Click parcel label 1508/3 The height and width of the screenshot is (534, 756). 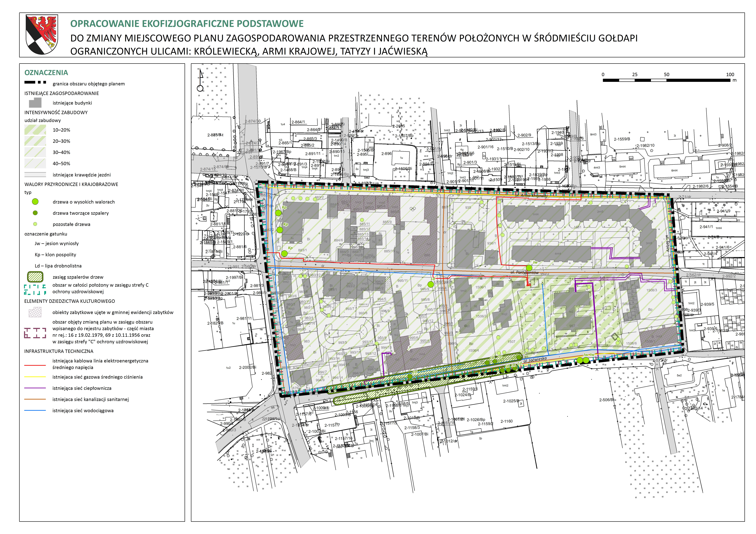coord(652,290)
